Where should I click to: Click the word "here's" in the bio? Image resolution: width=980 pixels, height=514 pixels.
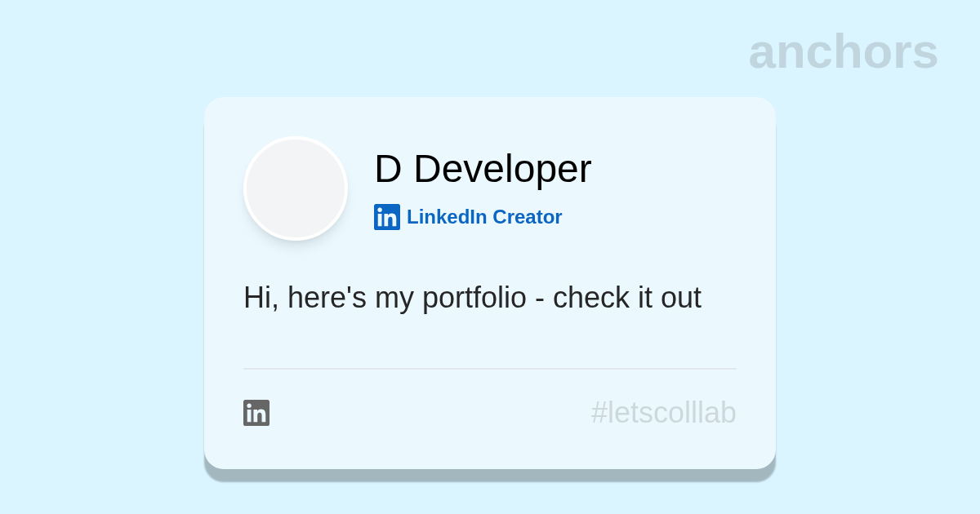(327, 298)
